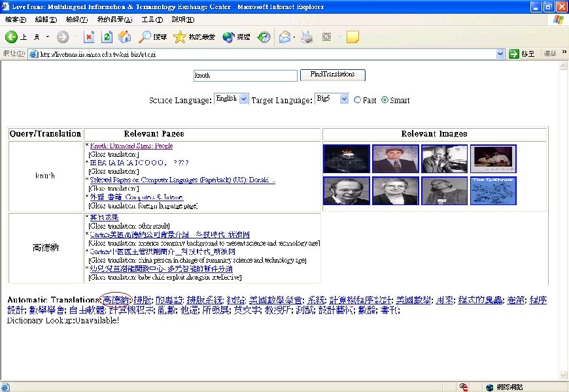Click the page scrollbar up arrow
This screenshot has width=569, height=392.
click(x=563, y=65)
